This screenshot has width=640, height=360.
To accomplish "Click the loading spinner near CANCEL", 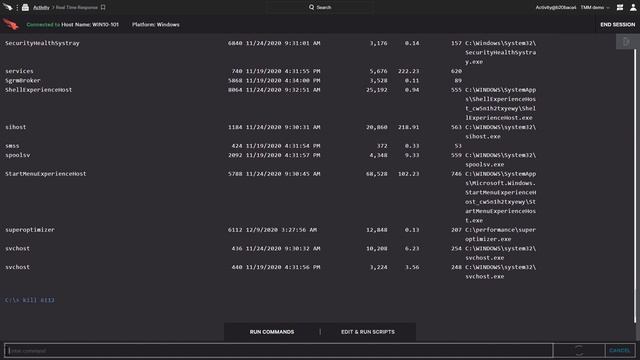I will click(579, 350).
